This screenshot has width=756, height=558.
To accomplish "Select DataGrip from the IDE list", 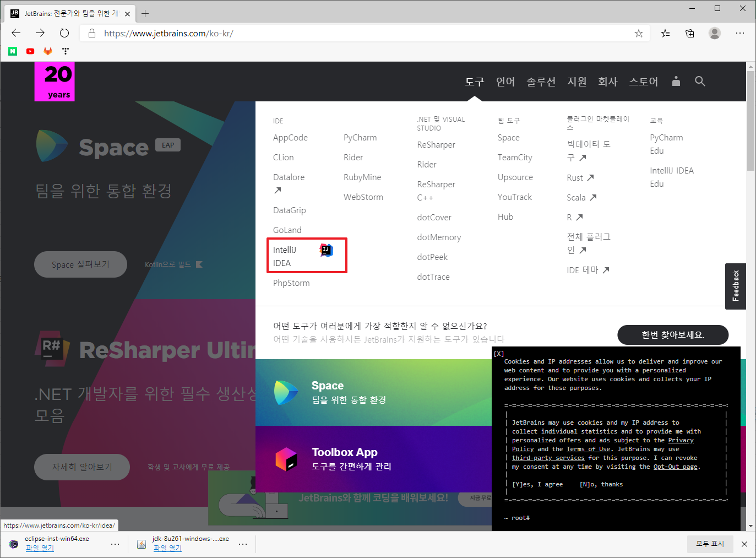I will pyautogui.click(x=290, y=210).
